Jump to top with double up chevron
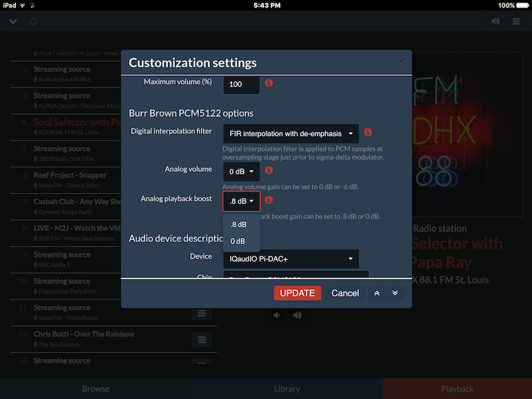This screenshot has width=532, height=399. click(377, 293)
